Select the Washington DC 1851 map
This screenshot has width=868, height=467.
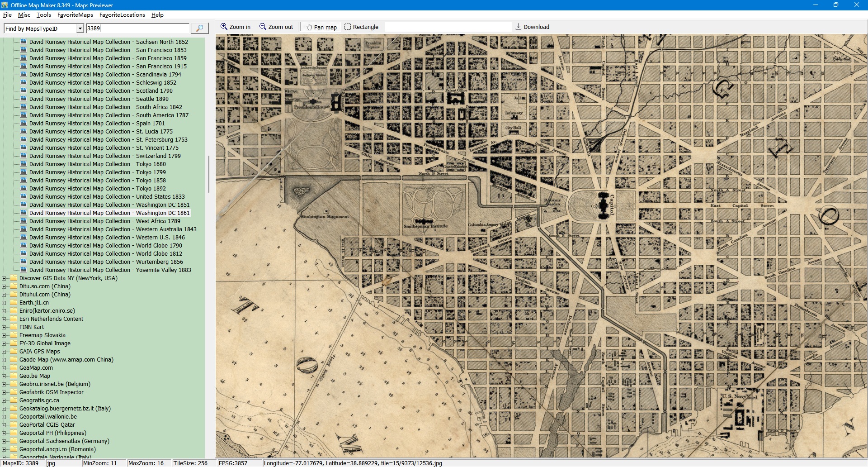[x=109, y=205]
